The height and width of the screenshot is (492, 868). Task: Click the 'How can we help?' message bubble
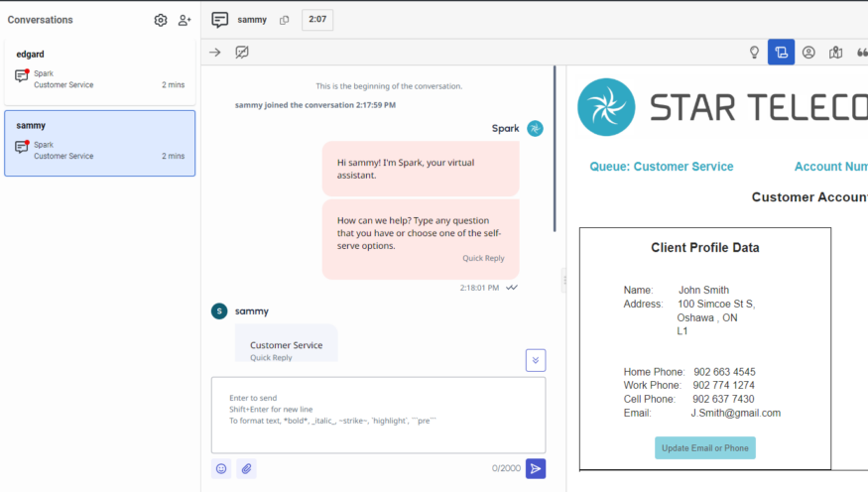(x=421, y=239)
